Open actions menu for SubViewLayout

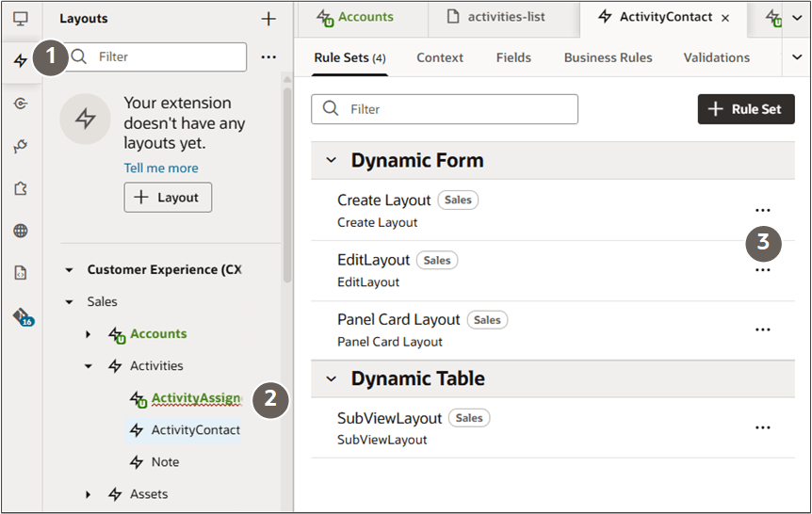coord(762,427)
